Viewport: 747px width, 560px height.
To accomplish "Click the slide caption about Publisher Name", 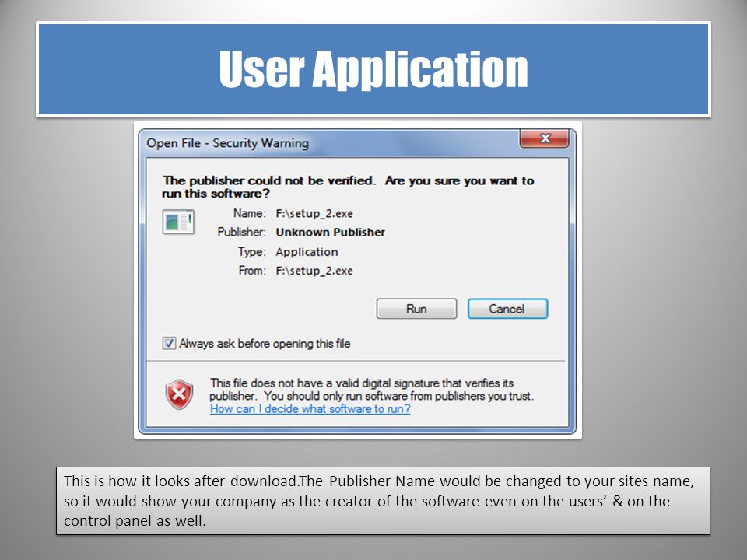I will click(x=383, y=501).
